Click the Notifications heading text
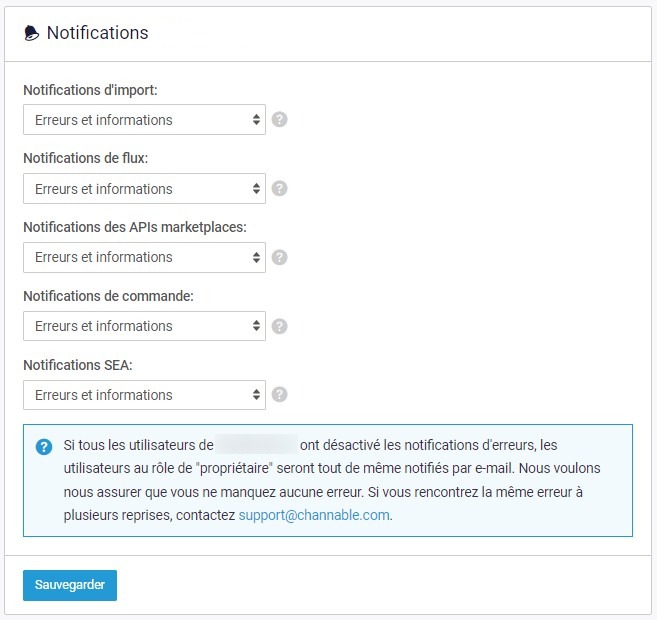Image resolution: width=657 pixels, height=620 pixels. (98, 33)
